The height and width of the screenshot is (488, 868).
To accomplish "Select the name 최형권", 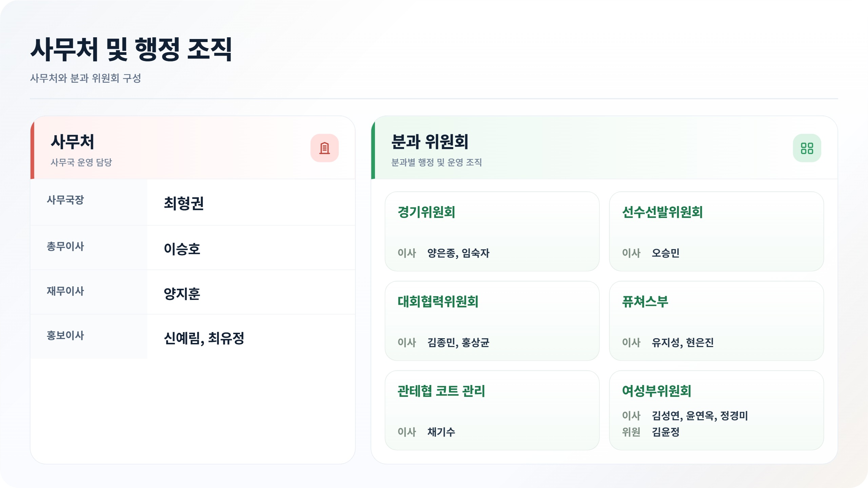I will pos(184,203).
